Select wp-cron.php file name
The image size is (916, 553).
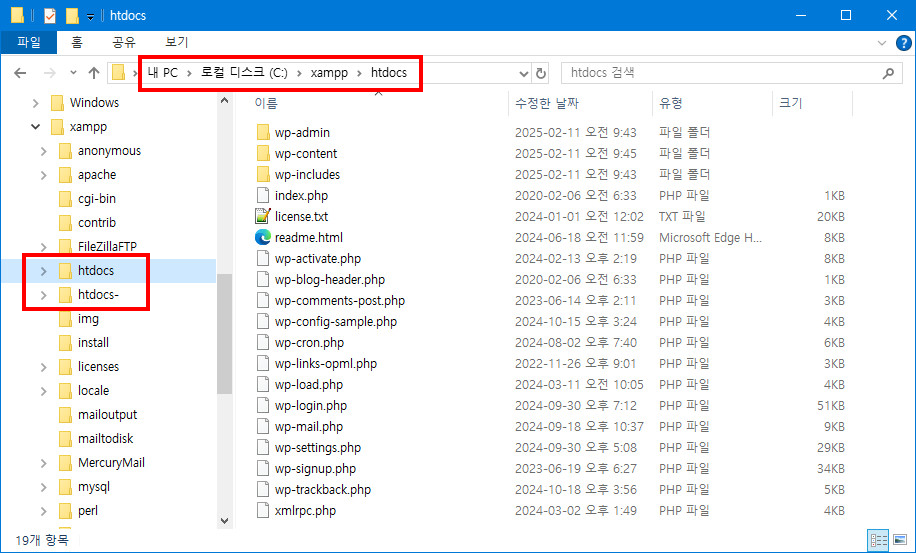pos(309,343)
